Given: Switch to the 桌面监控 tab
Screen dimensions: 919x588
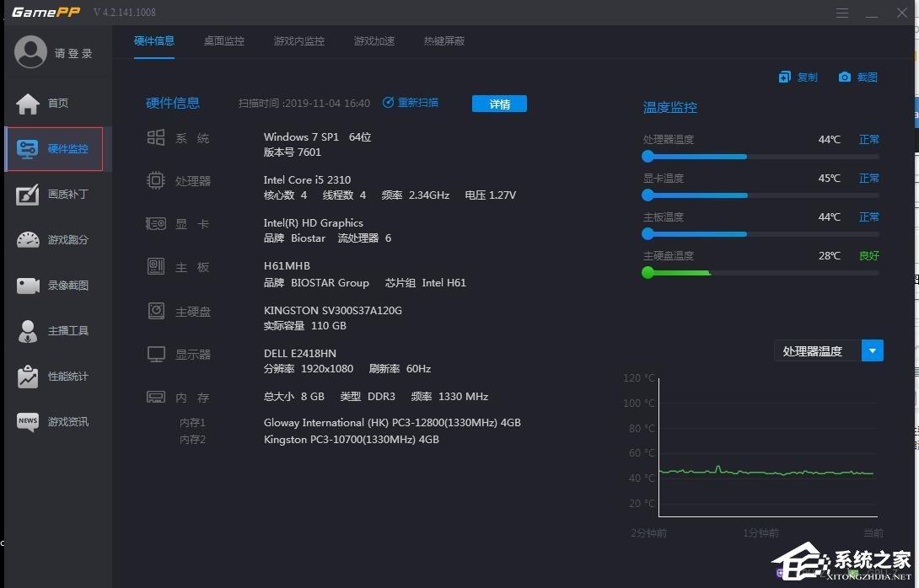Looking at the screenshot, I should (223, 40).
